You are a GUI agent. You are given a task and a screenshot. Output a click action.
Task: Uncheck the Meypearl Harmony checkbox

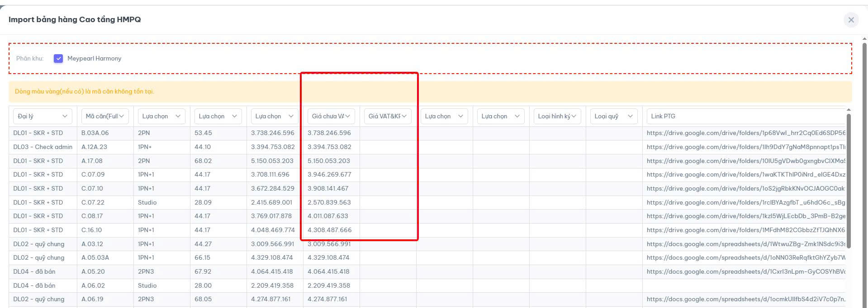[x=58, y=58]
